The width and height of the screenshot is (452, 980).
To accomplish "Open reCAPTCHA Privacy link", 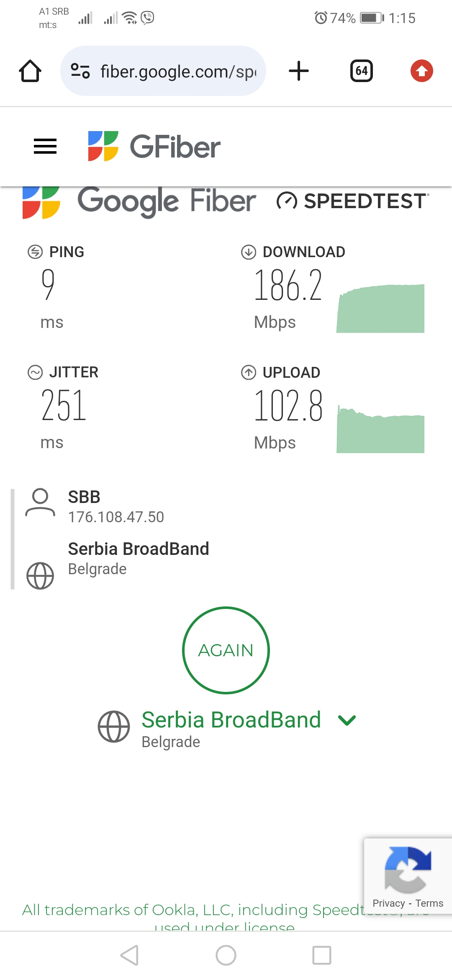I will pyautogui.click(x=388, y=903).
